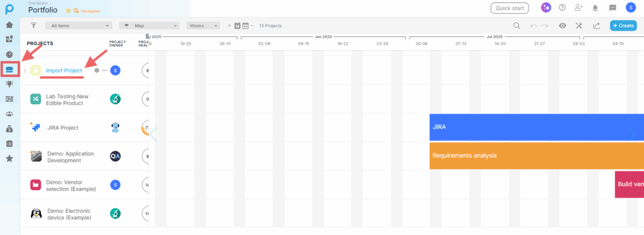Open the Map view dropdown
The image size is (644, 235).
pos(149,25)
